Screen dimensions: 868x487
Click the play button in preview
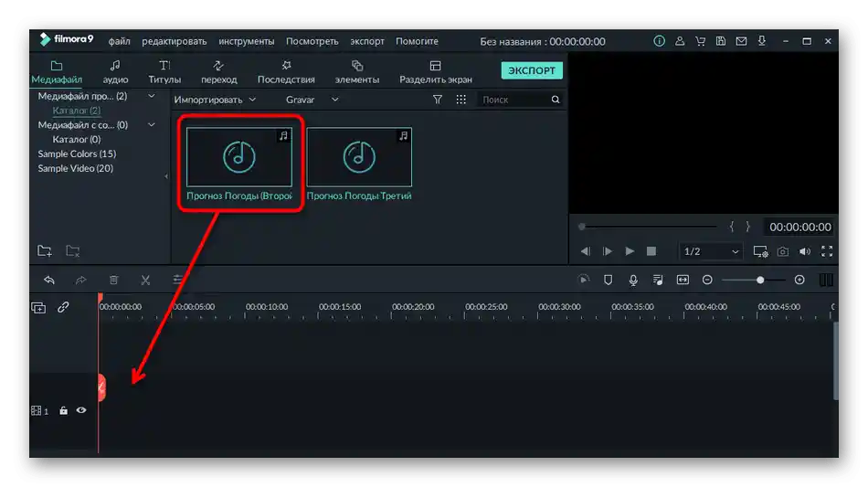coord(630,251)
